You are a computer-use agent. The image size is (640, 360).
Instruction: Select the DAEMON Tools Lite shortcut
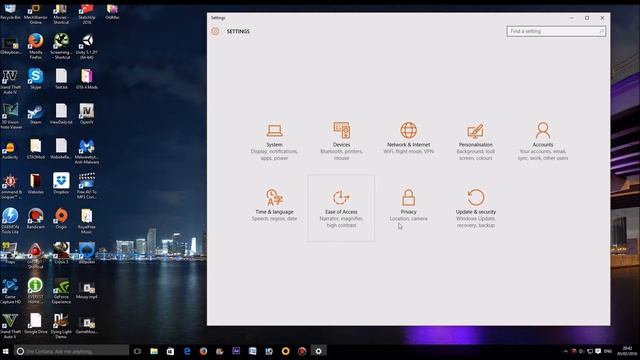click(x=10, y=220)
